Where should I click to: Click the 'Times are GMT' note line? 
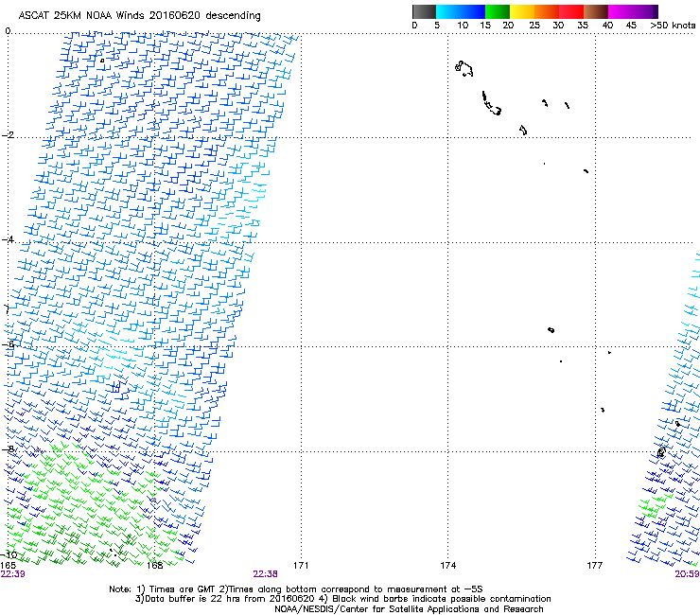295,589
